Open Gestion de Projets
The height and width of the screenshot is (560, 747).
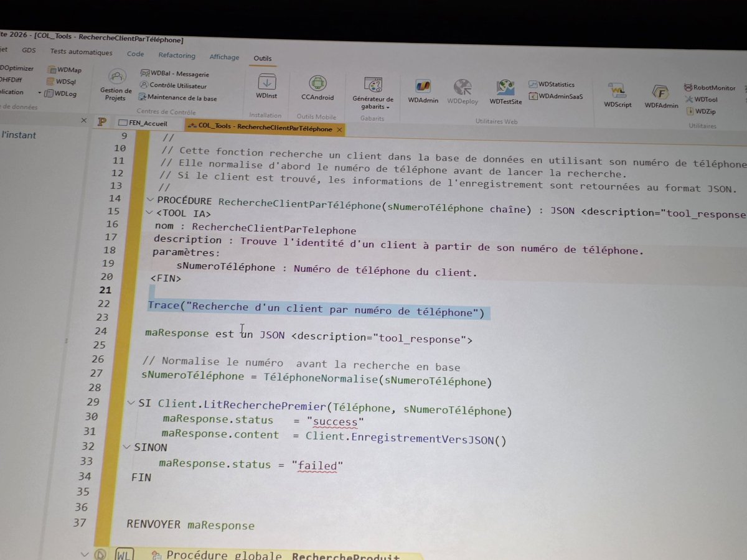pyautogui.click(x=116, y=85)
